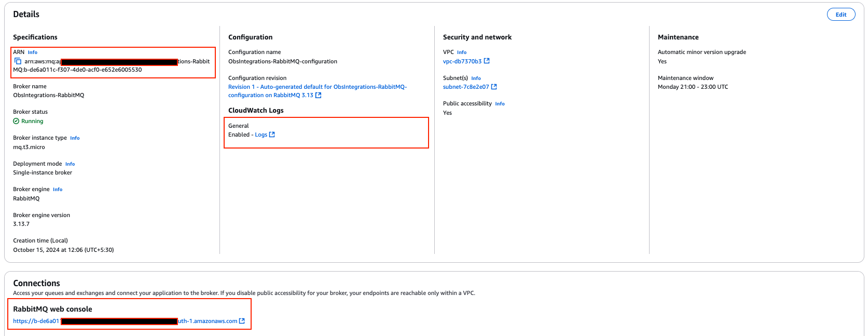
Task: Open the vpc-db7370b3 link
Action: [x=462, y=61]
